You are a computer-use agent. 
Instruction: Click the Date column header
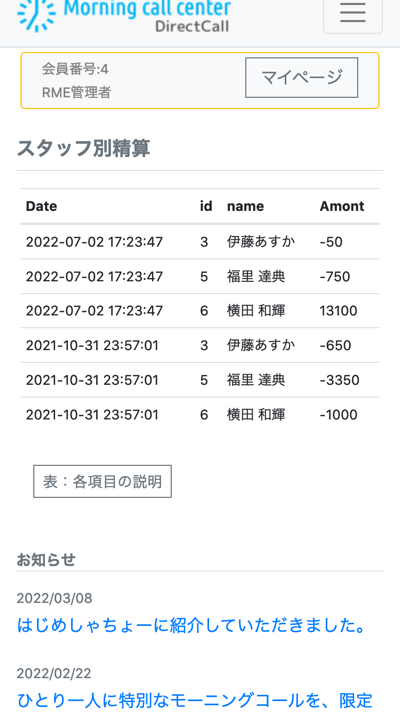click(x=41, y=206)
